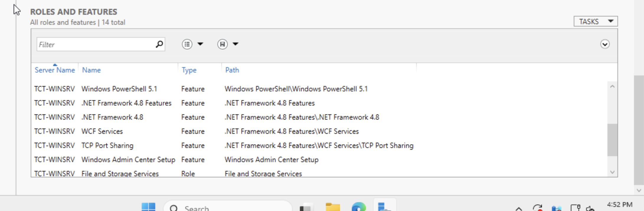The width and height of the screenshot is (644, 211).
Task: Click scroll up arrow of roles list
Action: click(x=612, y=86)
